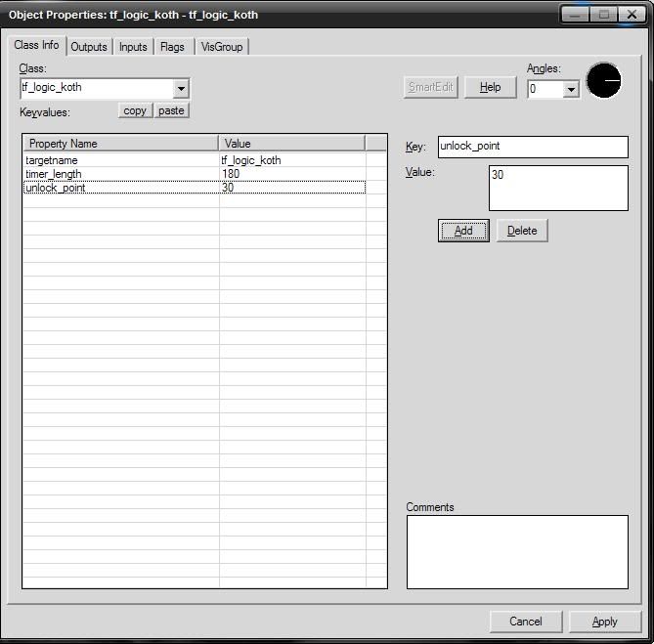
Task: Click inside the Value text box
Action: tap(557, 188)
